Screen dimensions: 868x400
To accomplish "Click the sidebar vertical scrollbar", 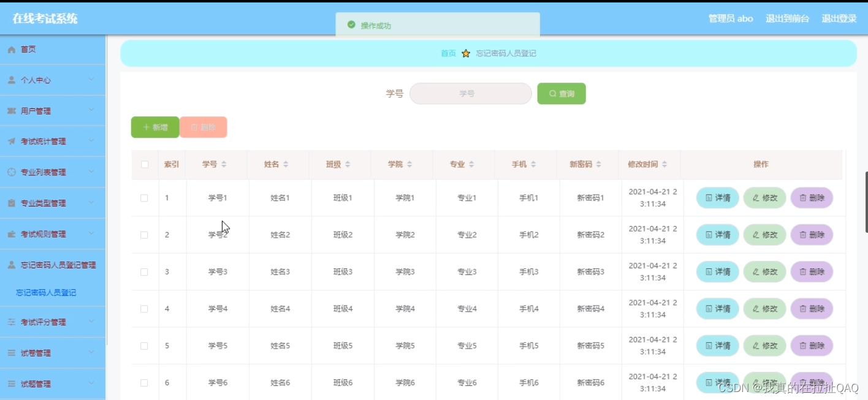I will tap(107, 190).
